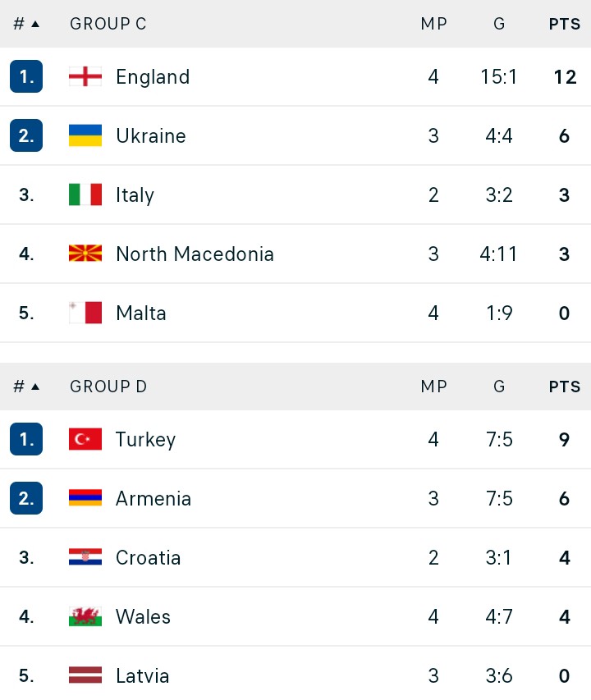Open the England team link
591x700 pixels.
153,77
